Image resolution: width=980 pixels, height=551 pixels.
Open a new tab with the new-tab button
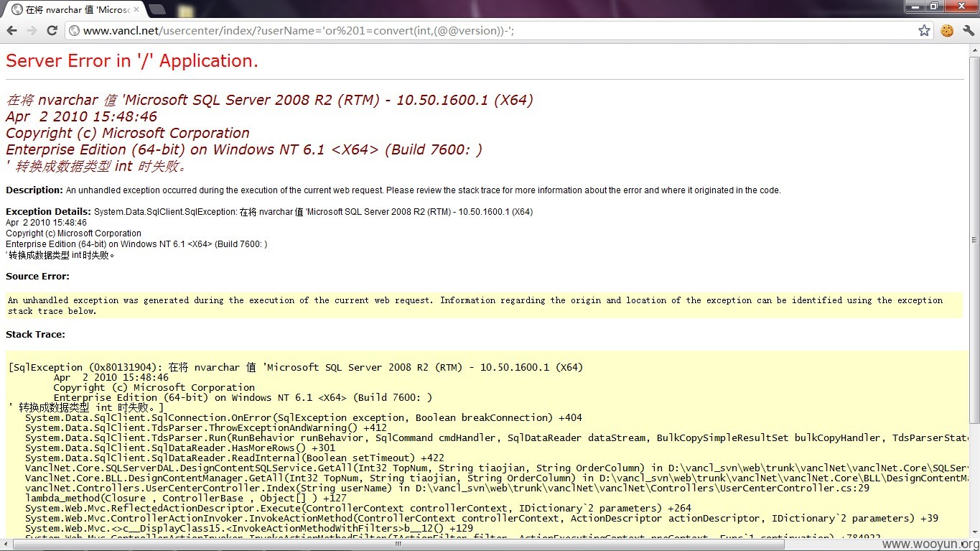coord(157,9)
